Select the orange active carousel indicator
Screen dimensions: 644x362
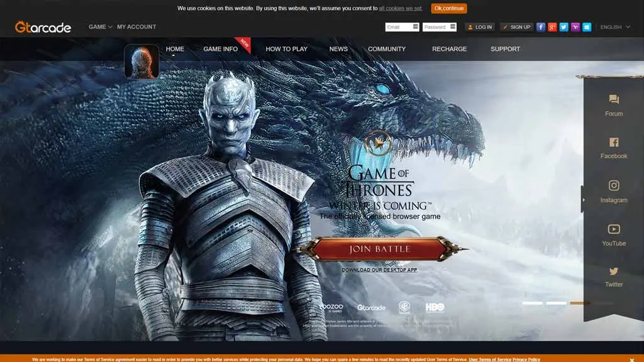[579, 303]
